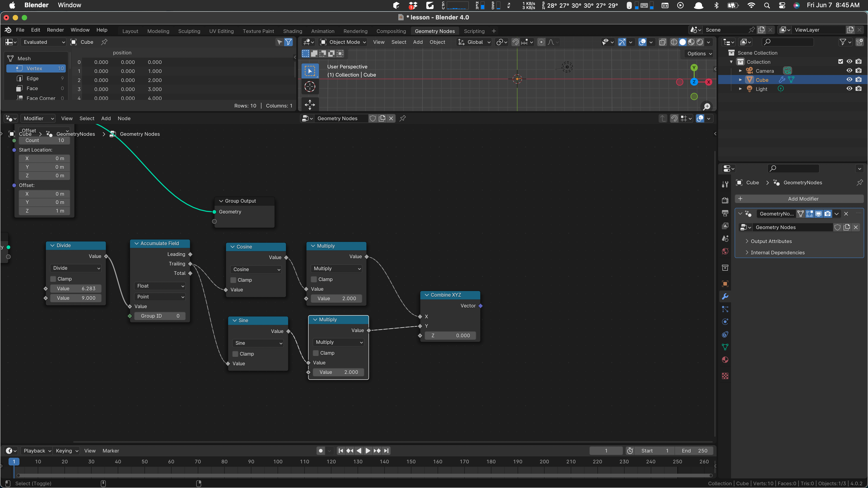Screen dimensions: 868x488
Task: Open the Options dropdown in viewport
Action: click(699, 54)
